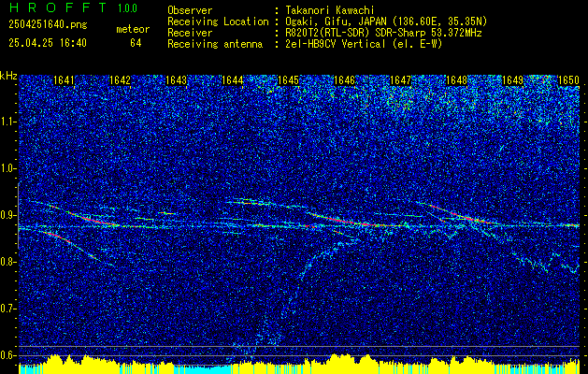Viewport: 588px width, 374px height.
Task: Click the Observer label
Action: coord(190,10)
